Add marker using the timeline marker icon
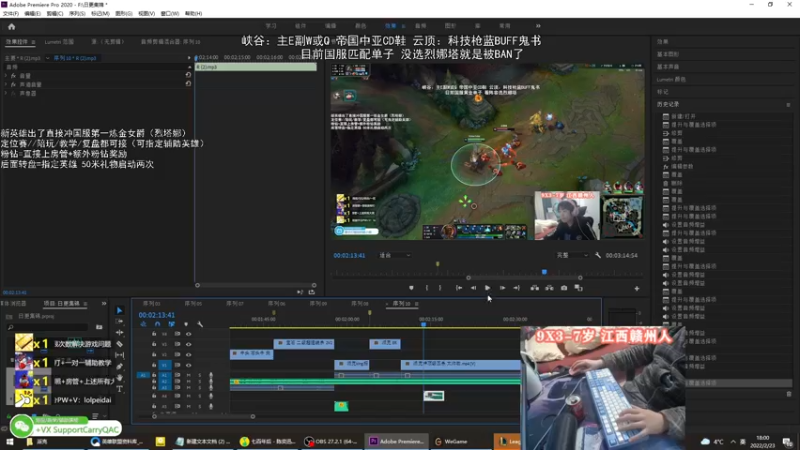This screenshot has height=450, width=800. click(x=186, y=324)
